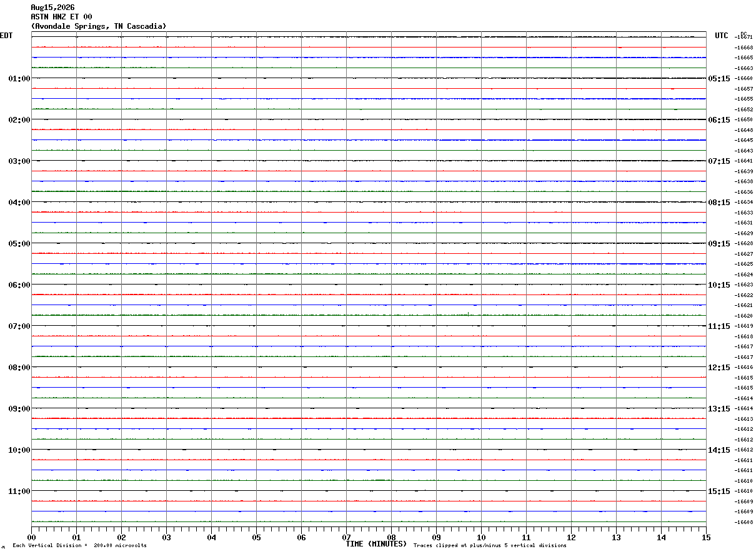The width and height of the screenshot is (756, 554).
Task: Click the -16671 DC offset value
Action: (x=744, y=38)
